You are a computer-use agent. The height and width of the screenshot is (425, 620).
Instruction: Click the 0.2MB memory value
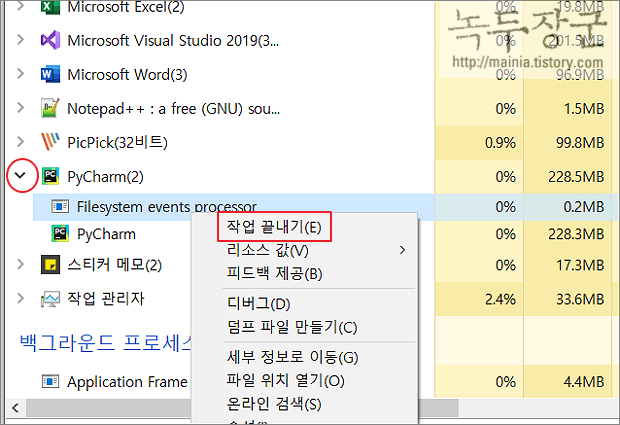(x=584, y=207)
